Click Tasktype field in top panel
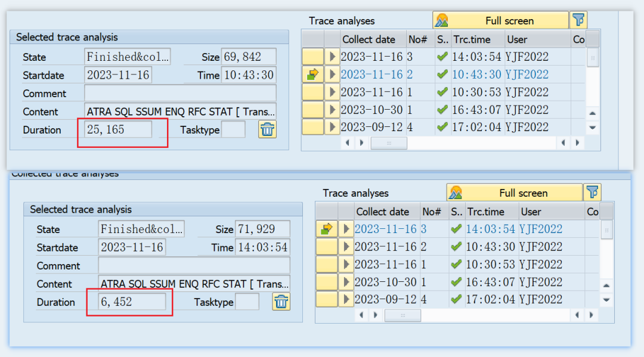This screenshot has height=357, width=644. point(233,130)
